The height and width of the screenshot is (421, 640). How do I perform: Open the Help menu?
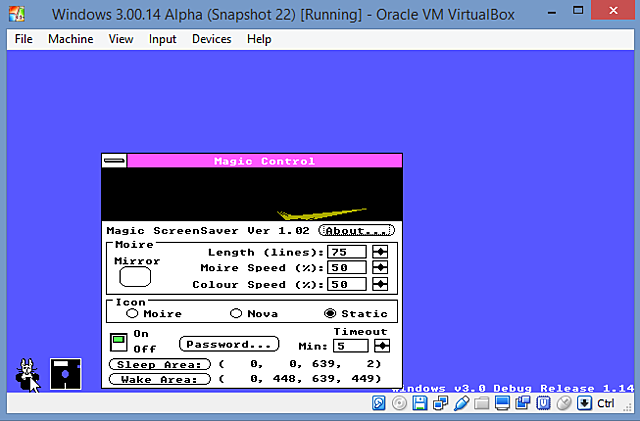pyautogui.click(x=259, y=39)
